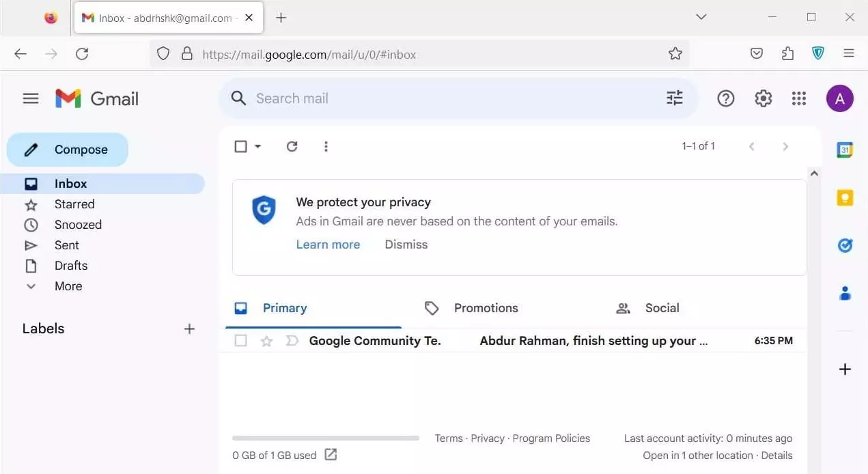Screen dimensions: 868x474
Task: Click '0 GB of 1 GB used' text
Action: (275, 456)
